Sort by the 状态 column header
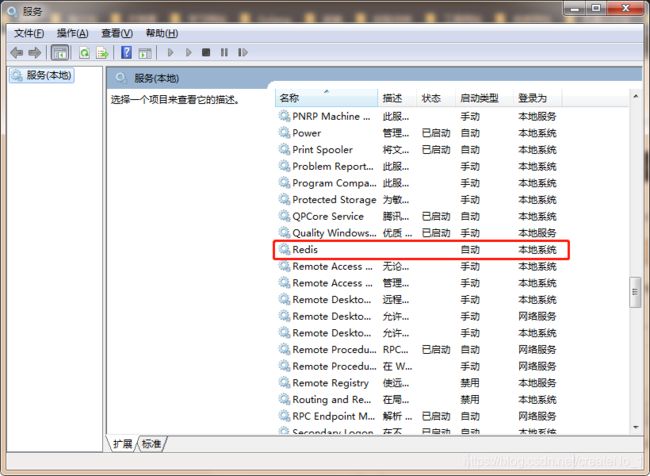The width and height of the screenshot is (650, 476). pyautogui.click(x=436, y=98)
